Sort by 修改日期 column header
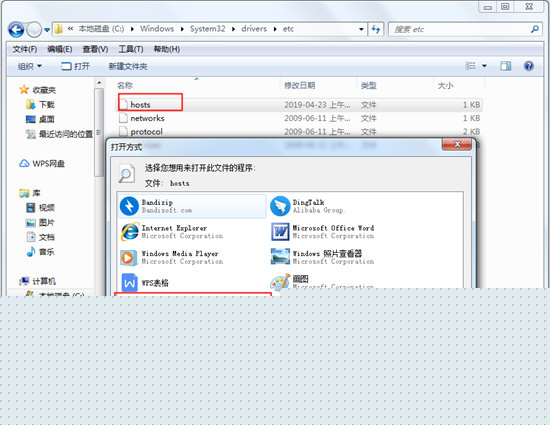The image size is (550, 425). tap(300, 85)
